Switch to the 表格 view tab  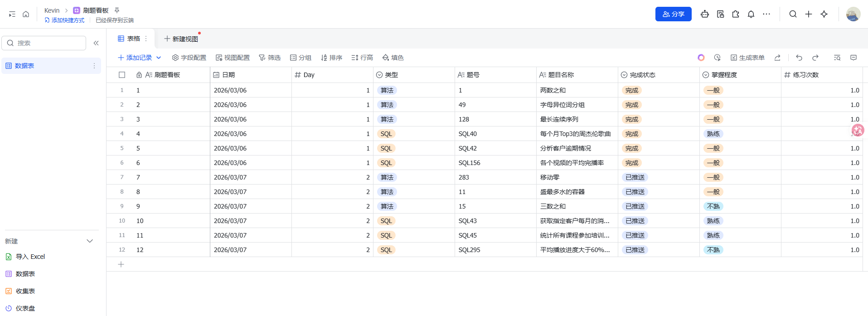tap(129, 39)
